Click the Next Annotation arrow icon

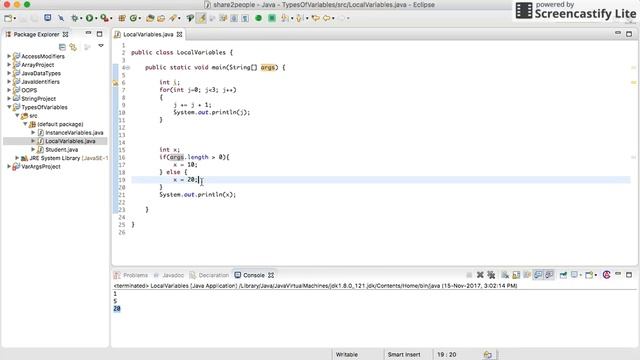pos(285,18)
